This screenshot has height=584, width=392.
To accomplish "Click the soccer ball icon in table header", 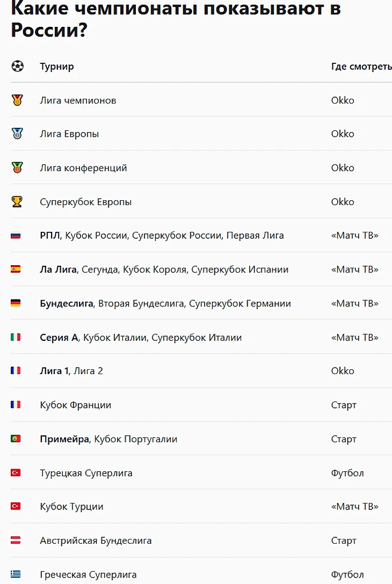I will click(x=17, y=67).
